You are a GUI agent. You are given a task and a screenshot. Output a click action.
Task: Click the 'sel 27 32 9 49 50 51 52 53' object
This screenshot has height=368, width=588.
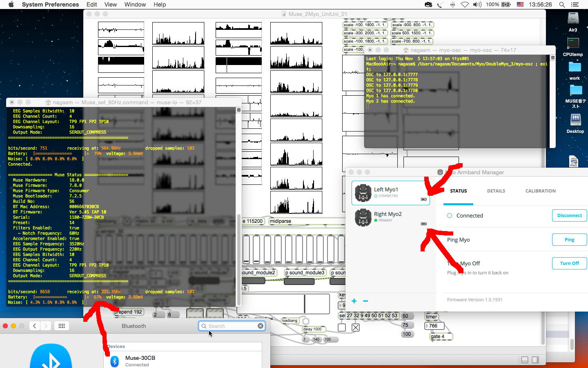pos(369,316)
